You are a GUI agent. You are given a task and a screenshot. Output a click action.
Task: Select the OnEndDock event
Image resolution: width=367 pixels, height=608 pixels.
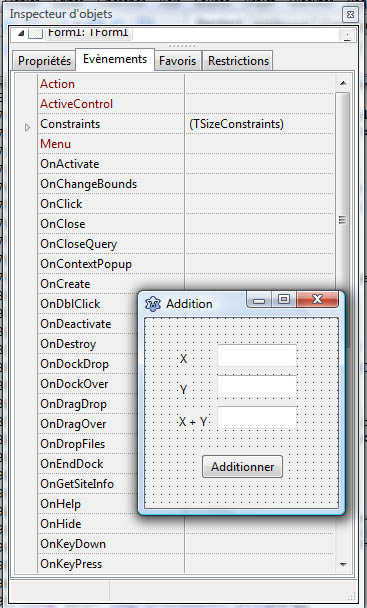point(72,464)
